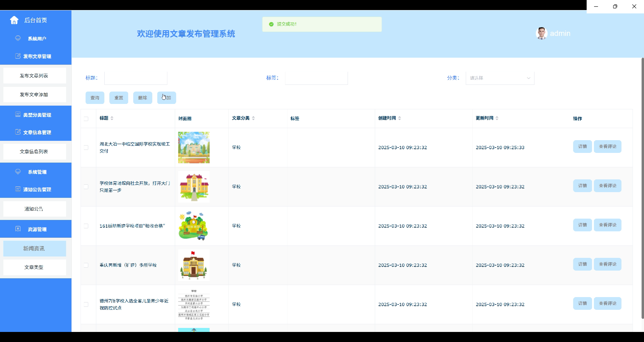Click the 查询 search button

pos(95,98)
